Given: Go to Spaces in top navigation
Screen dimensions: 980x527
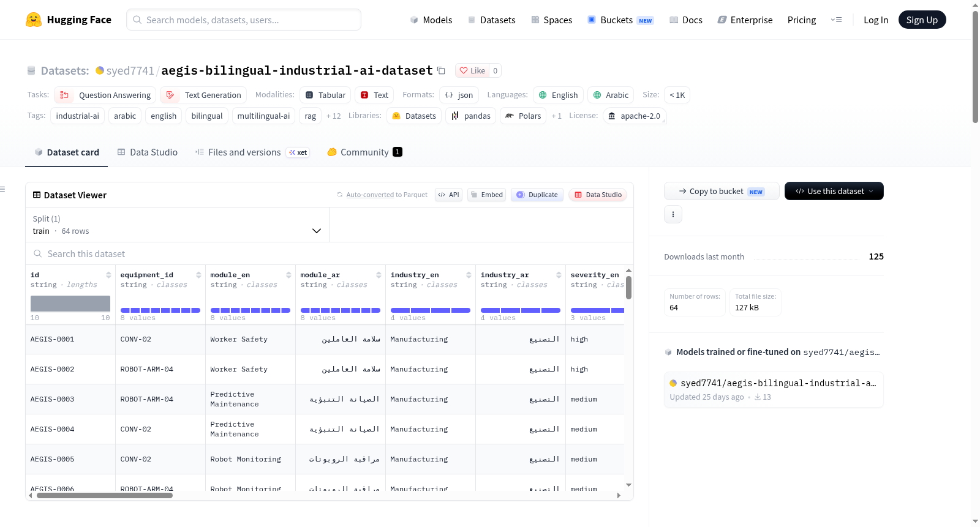Looking at the screenshot, I should (x=551, y=20).
